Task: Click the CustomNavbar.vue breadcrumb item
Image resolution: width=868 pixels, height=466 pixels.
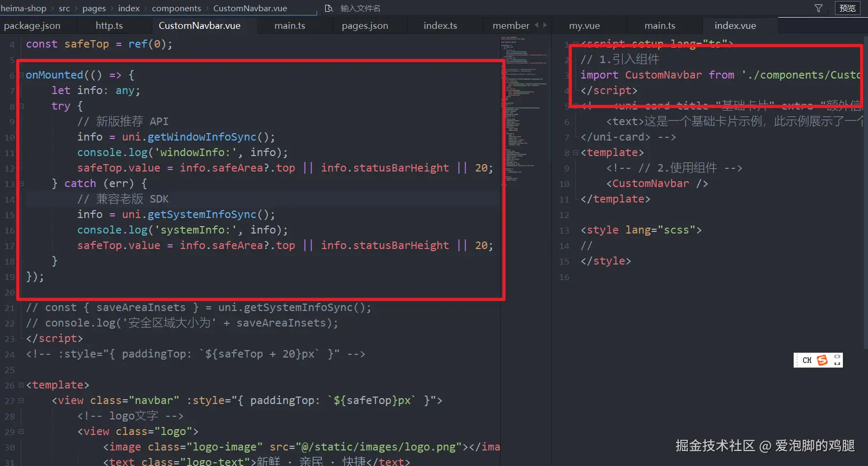Action: (x=250, y=9)
